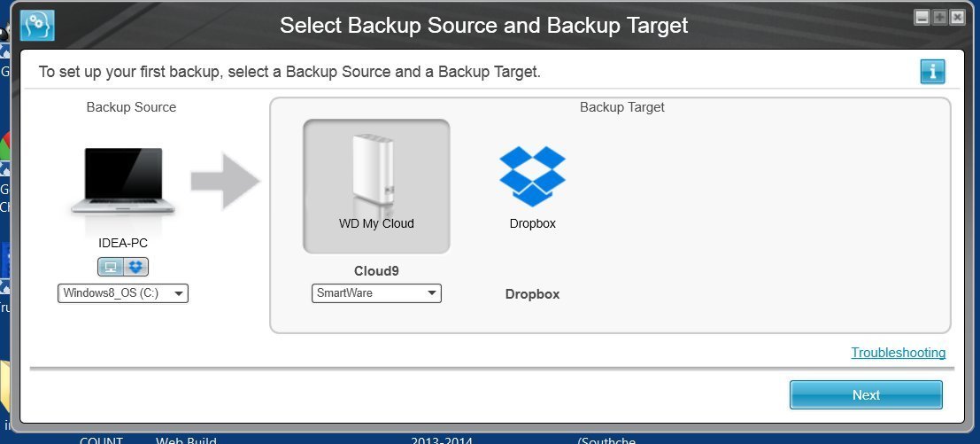The image size is (980, 444).
Task: Open the blue information help icon
Action: pyautogui.click(x=932, y=71)
